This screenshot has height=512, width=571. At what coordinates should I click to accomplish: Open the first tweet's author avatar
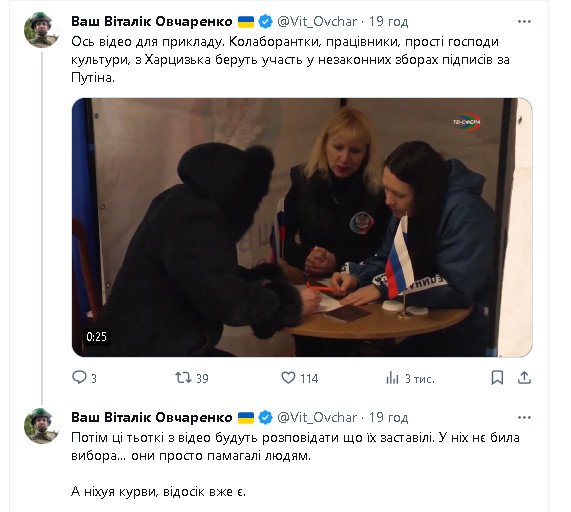pyautogui.click(x=41, y=30)
